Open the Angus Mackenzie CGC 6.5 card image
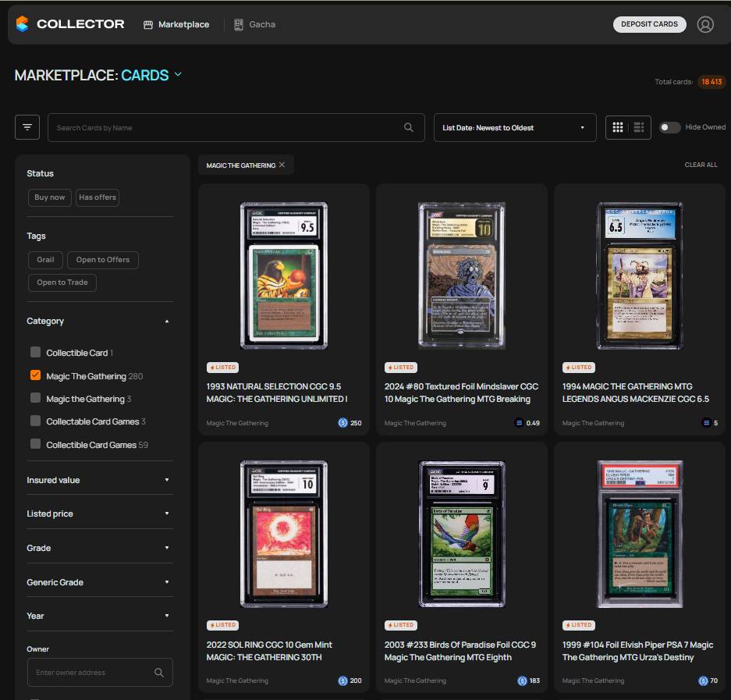This screenshot has height=700, width=731. coord(640,275)
